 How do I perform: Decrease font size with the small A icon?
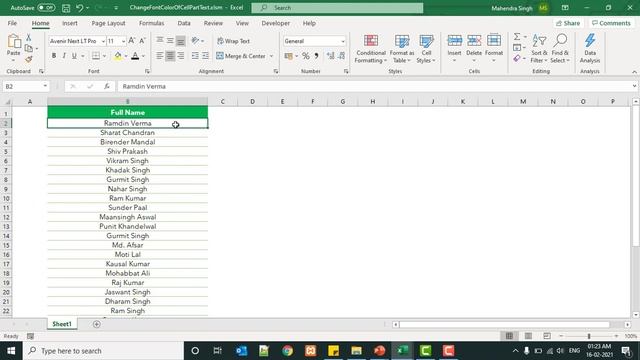[x=142, y=41]
